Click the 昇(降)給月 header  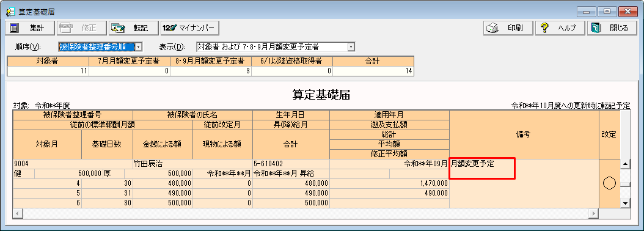[x=291, y=125]
